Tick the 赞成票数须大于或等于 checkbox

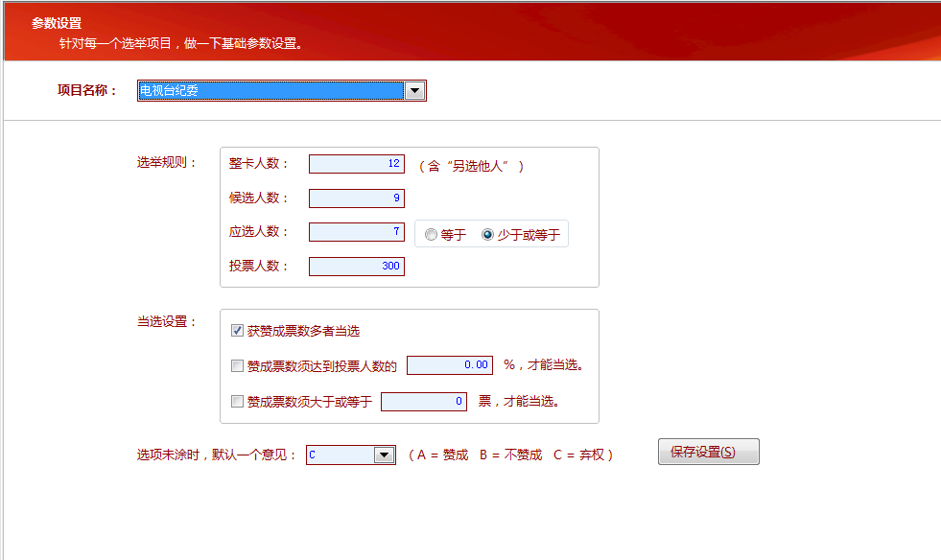[x=238, y=402]
